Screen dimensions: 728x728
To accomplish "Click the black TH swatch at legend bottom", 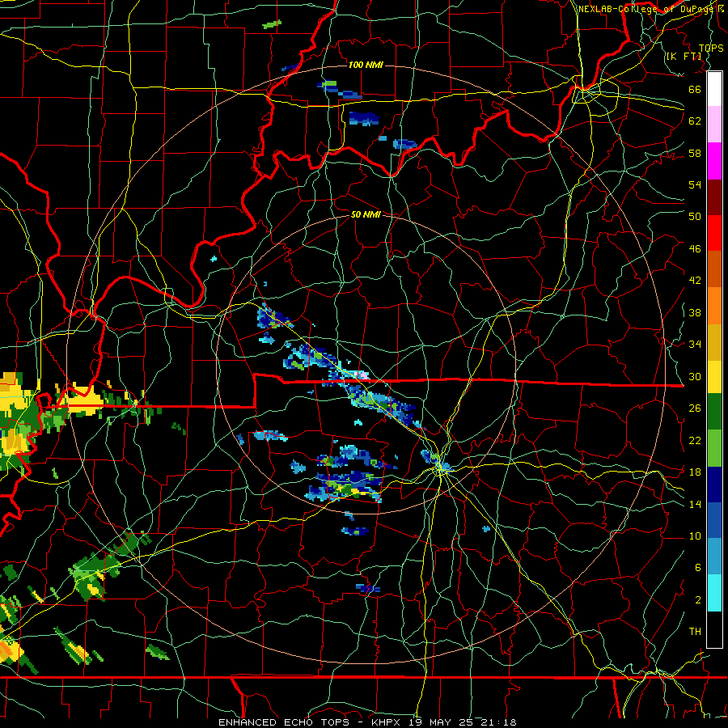I will 714,629.
